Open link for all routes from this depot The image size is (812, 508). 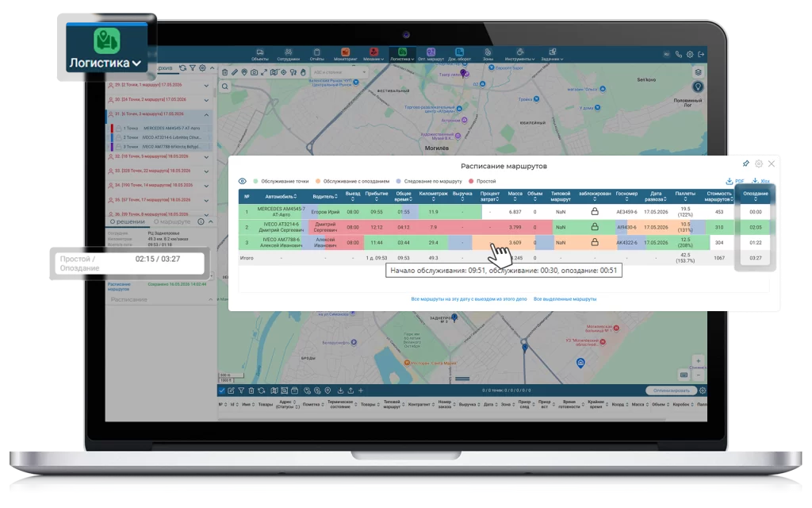(x=469, y=299)
